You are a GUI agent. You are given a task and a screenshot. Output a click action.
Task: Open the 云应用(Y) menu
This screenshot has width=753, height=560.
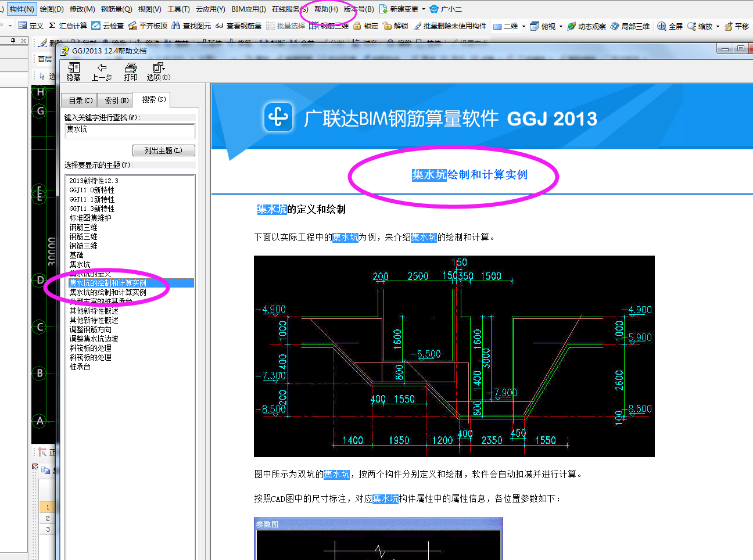point(210,9)
